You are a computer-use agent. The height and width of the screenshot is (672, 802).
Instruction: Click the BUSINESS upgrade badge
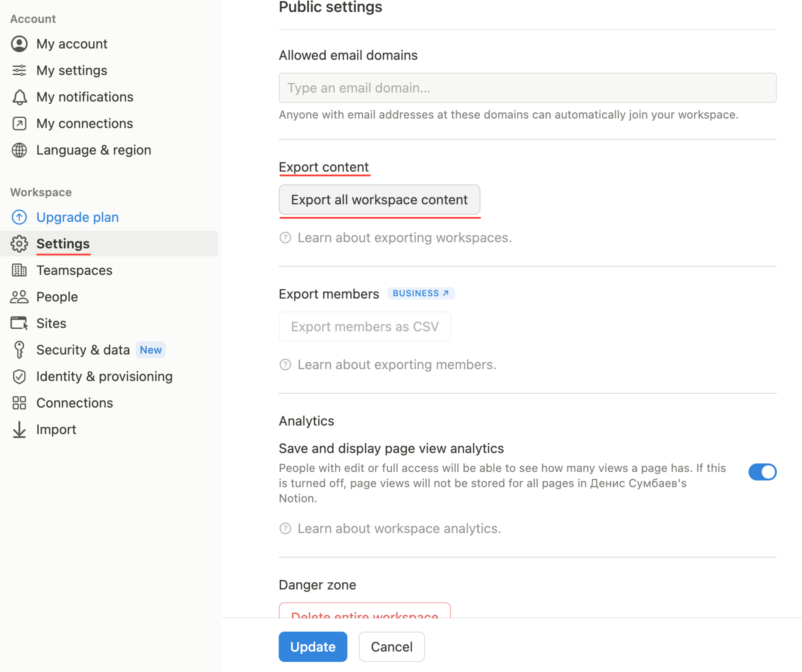point(420,293)
